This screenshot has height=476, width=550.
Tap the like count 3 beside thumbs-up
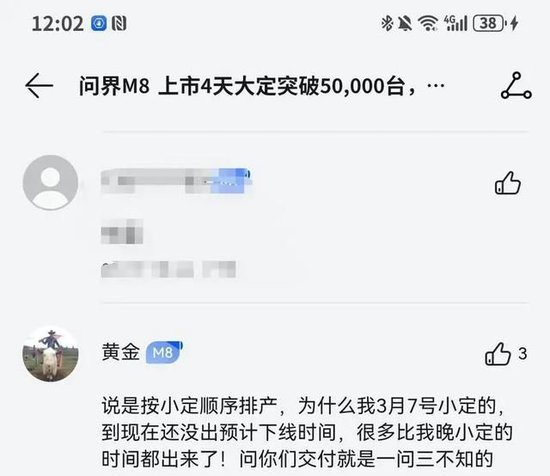point(523,354)
